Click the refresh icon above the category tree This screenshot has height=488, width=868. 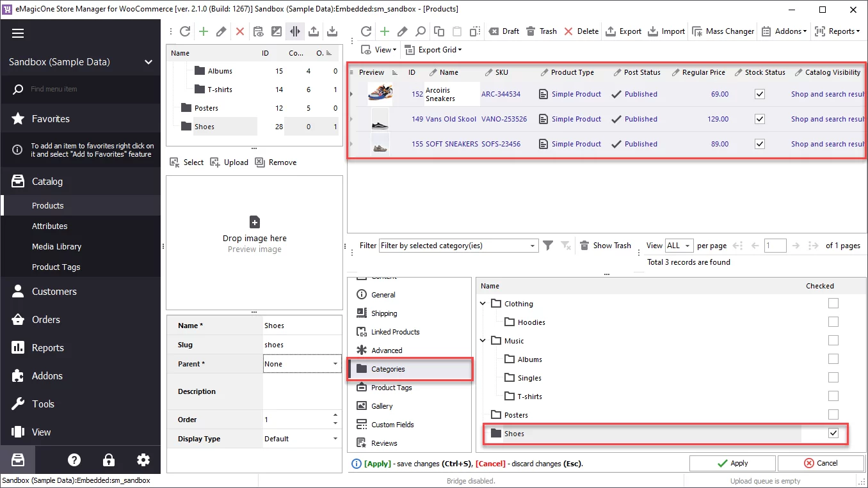185,31
